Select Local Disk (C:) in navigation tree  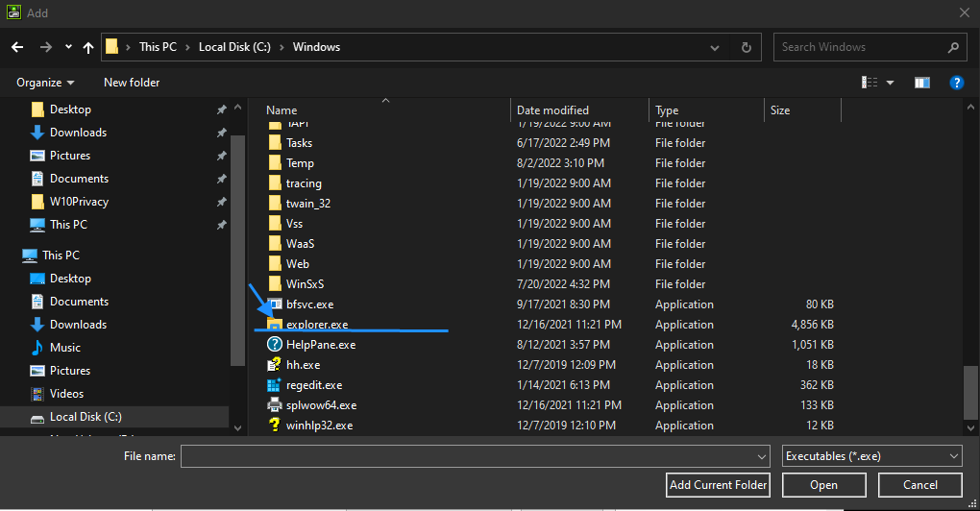pyautogui.click(x=86, y=417)
